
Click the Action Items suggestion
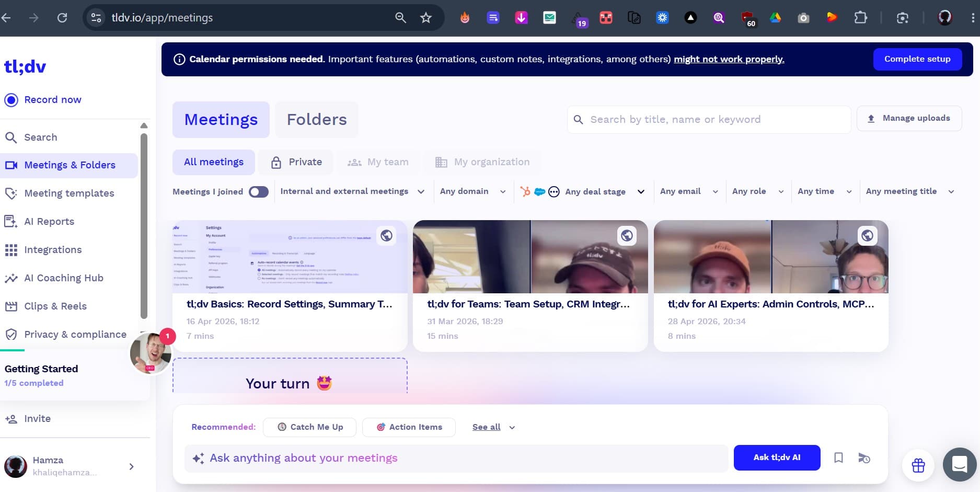pos(409,427)
